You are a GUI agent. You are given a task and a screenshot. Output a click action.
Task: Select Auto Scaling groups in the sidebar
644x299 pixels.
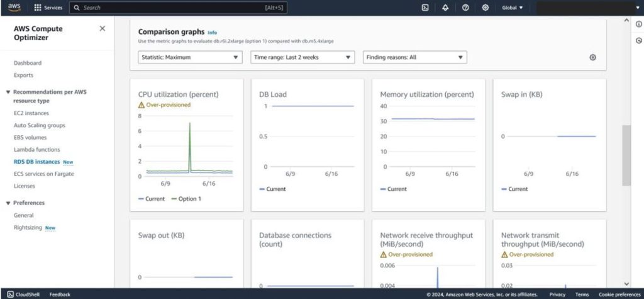40,125
